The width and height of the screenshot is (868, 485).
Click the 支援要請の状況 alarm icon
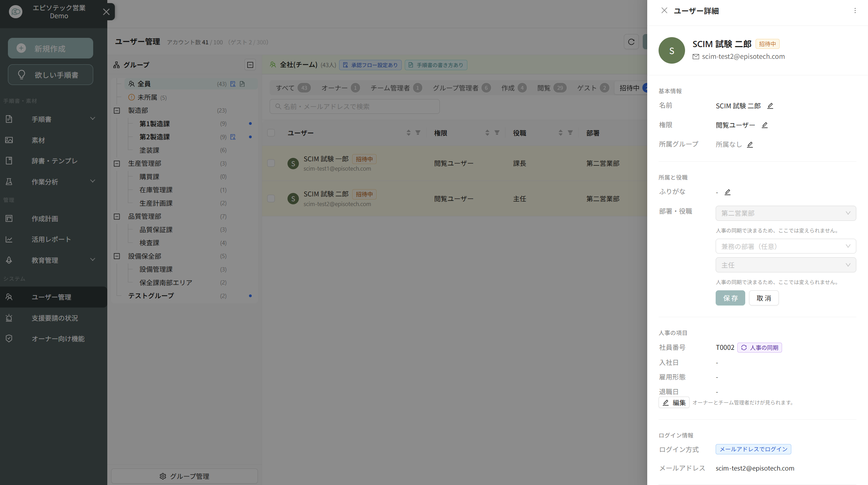pos(9,318)
